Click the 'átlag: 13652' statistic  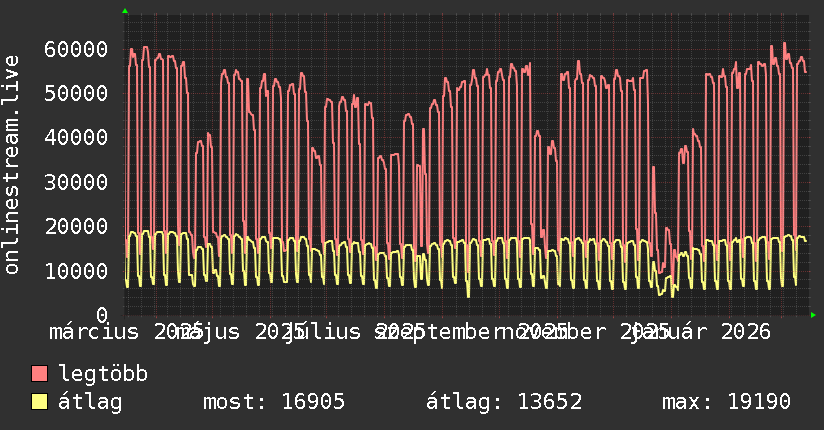click(x=504, y=402)
